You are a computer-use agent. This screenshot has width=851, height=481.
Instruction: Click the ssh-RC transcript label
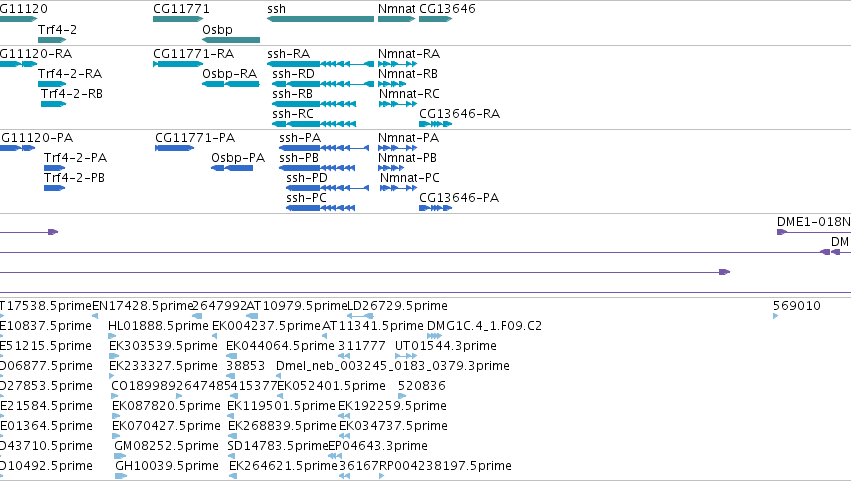coord(293,114)
